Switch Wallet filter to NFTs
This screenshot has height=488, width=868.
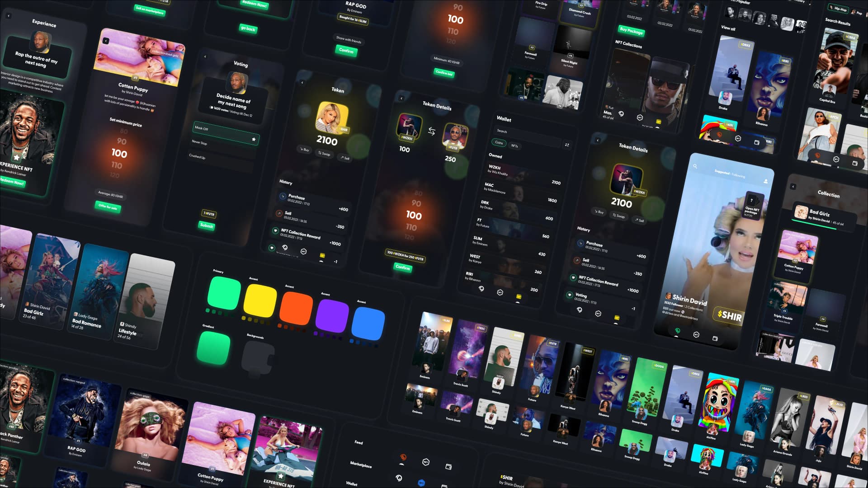514,145
